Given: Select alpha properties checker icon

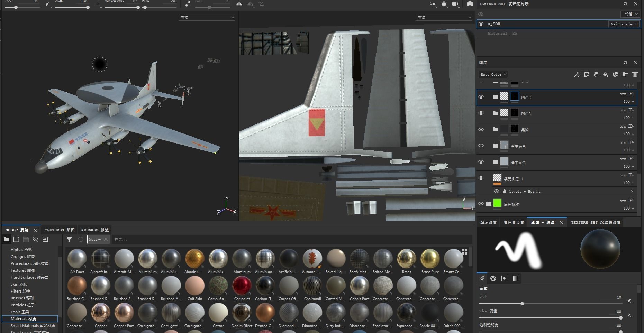Looking at the screenshot, I should (493, 278).
